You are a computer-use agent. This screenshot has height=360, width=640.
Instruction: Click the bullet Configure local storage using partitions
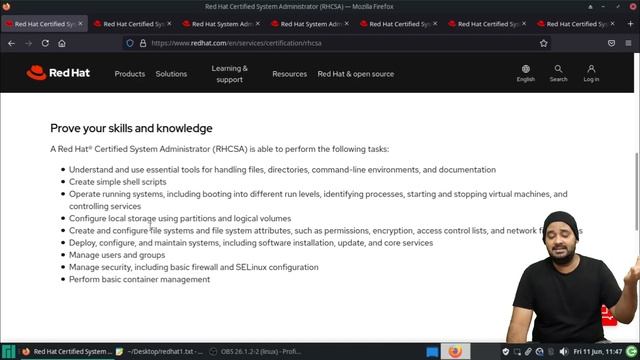180,218
